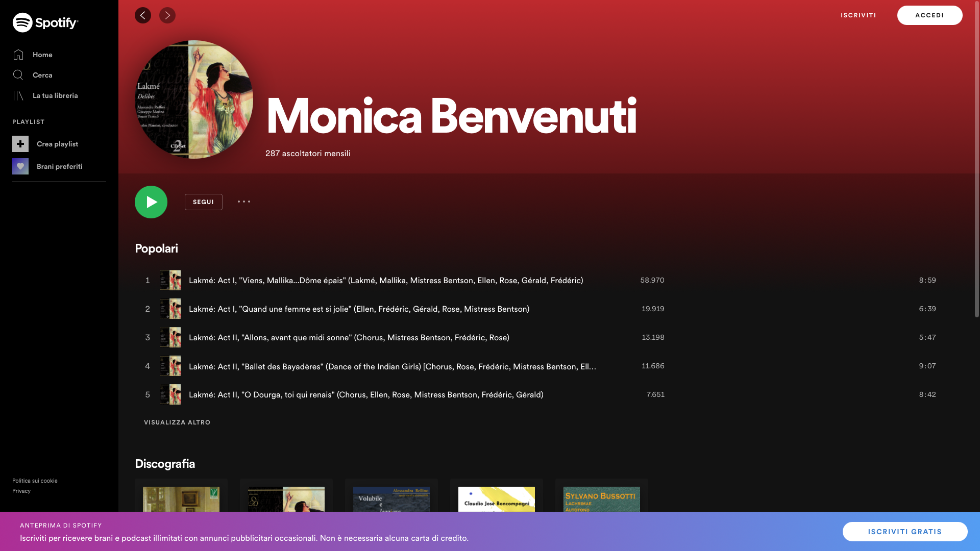Click the Crea playlist plus icon

pos(20,144)
